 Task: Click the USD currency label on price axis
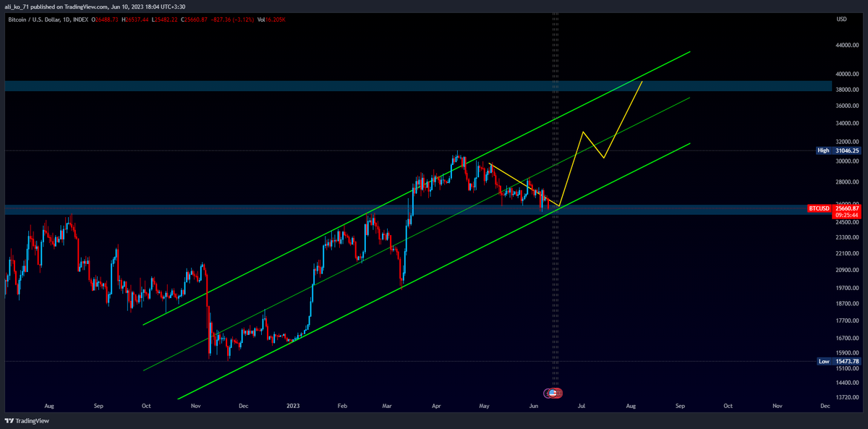[841, 19]
